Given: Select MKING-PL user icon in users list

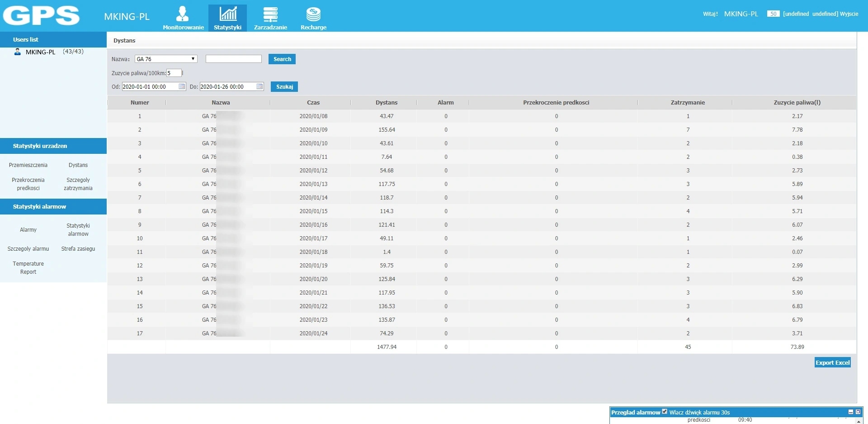Looking at the screenshot, I should [18, 52].
